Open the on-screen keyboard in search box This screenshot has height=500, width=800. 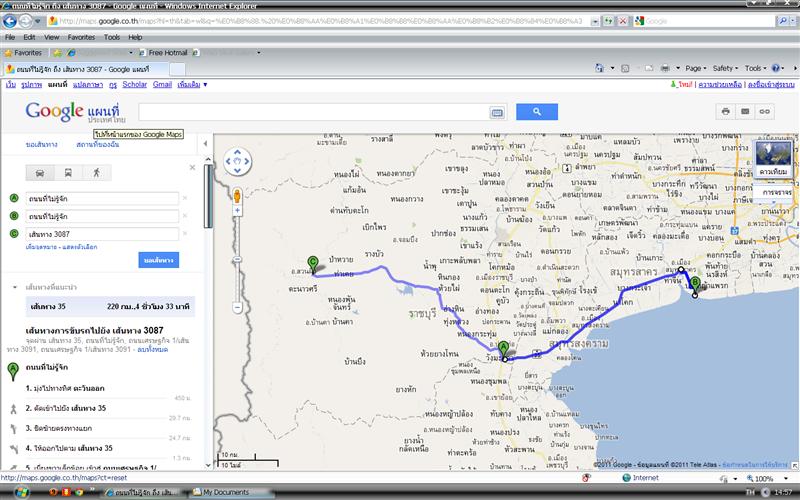(496, 112)
